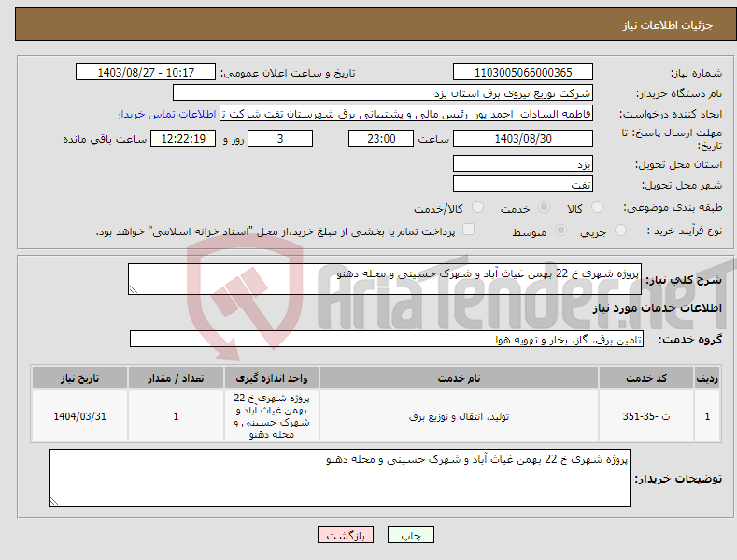The width and height of the screenshot is (737, 560).
Task: Click the تعداد / مقدار column header
Action: 176,378
